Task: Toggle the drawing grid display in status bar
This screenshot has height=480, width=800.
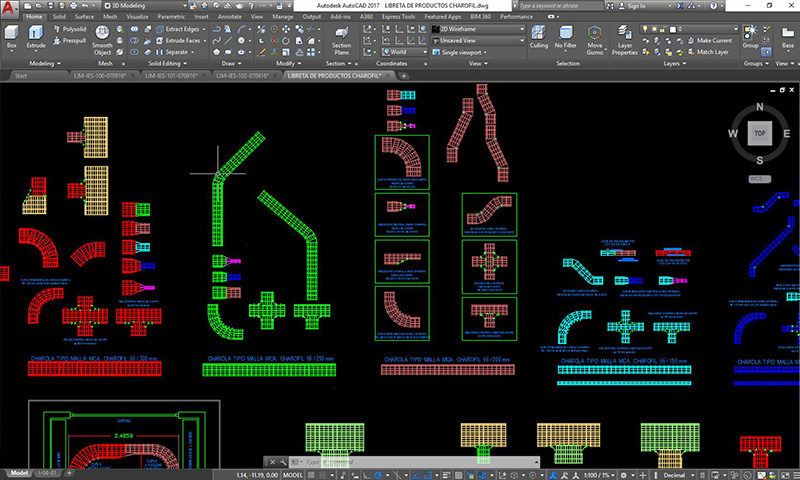Action: pos(311,475)
